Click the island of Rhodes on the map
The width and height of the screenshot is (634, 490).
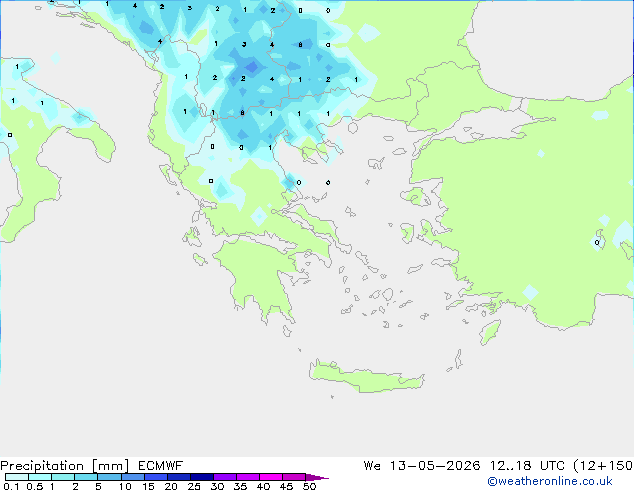[x=490, y=332]
